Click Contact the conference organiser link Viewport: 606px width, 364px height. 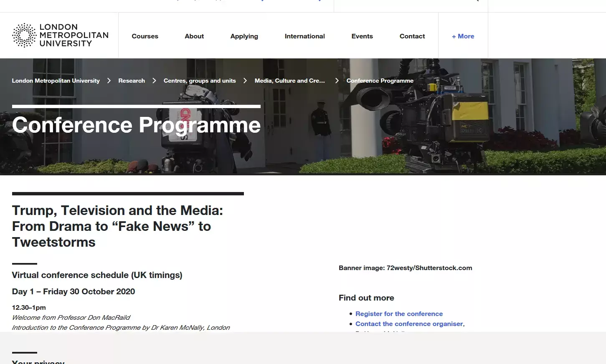point(409,324)
